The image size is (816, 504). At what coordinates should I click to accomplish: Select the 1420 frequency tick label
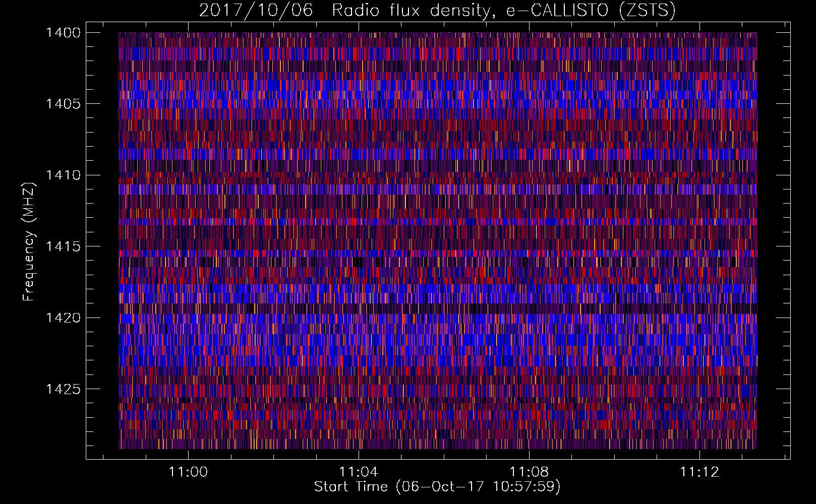tap(63, 318)
